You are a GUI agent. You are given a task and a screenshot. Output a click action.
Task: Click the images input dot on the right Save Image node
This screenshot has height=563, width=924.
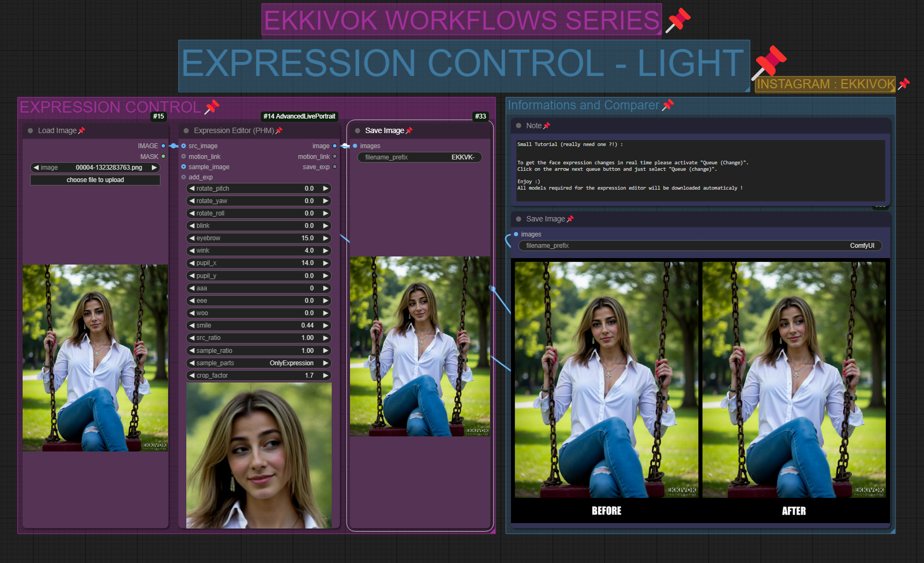coord(516,234)
